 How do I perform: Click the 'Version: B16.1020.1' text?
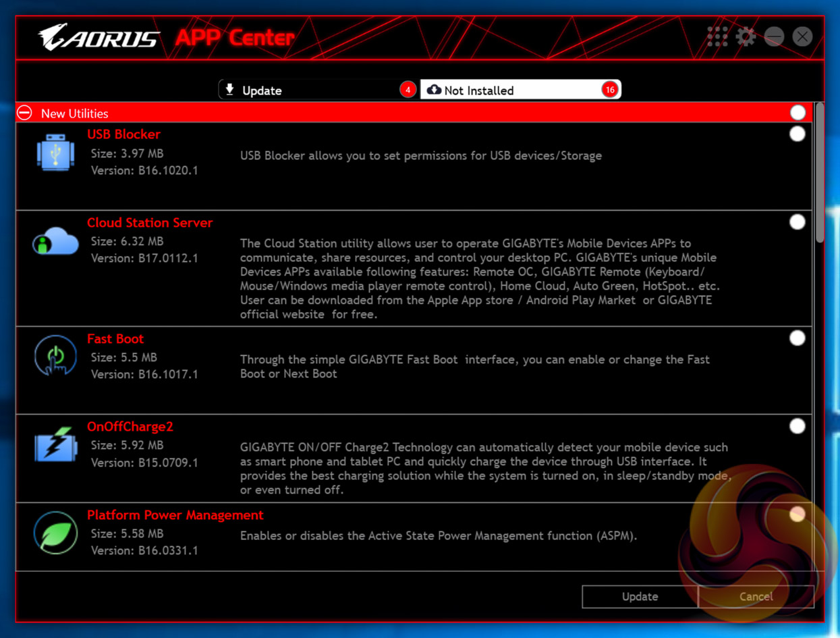click(x=144, y=171)
